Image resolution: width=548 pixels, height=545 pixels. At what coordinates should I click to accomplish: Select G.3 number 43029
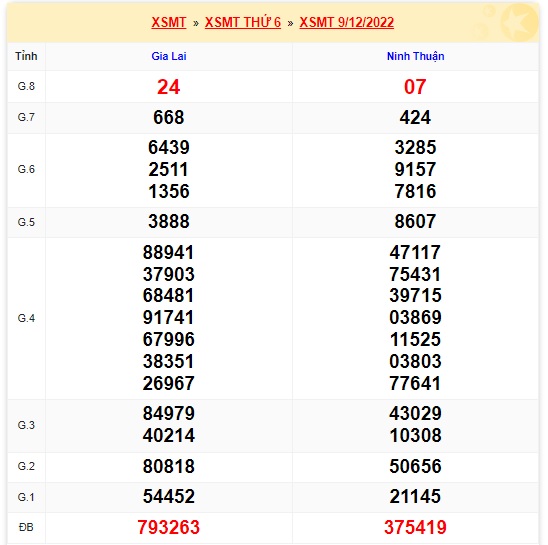[415, 414]
